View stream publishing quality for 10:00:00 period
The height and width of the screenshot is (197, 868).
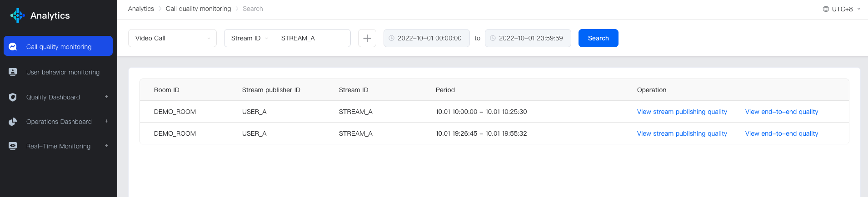click(x=682, y=112)
